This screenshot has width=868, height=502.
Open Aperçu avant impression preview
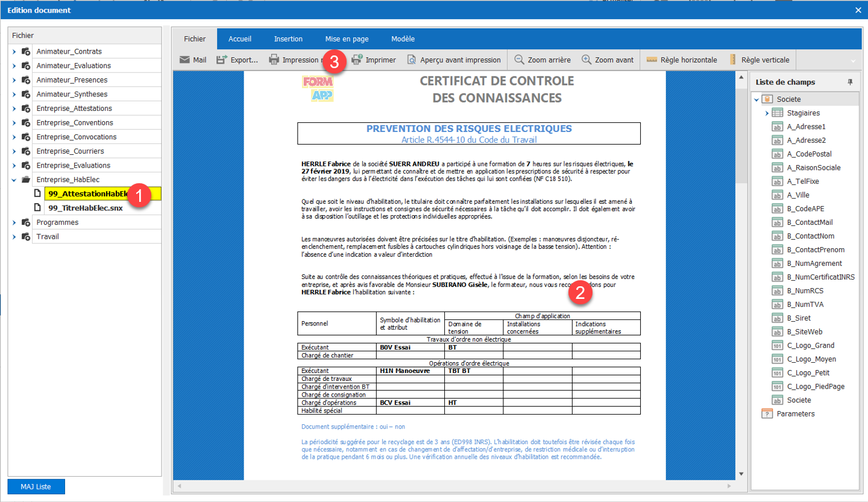coord(454,60)
